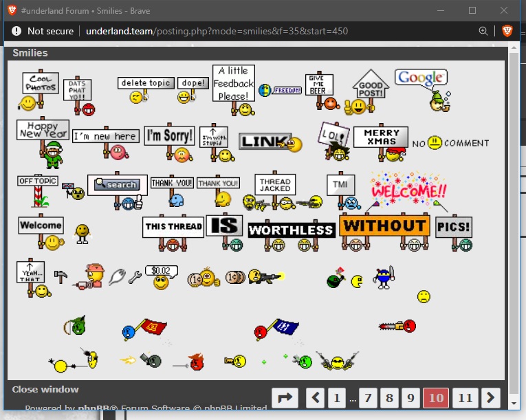Image resolution: width=526 pixels, height=420 pixels.
Task: Choose the 'Merry Xmas' Santa smiley
Action: point(382,143)
